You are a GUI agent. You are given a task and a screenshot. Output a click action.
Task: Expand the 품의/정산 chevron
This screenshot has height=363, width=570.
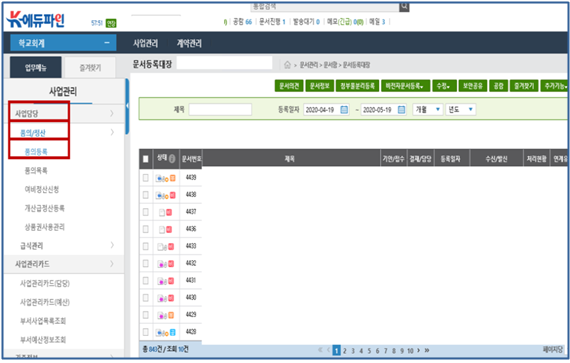[112, 132]
